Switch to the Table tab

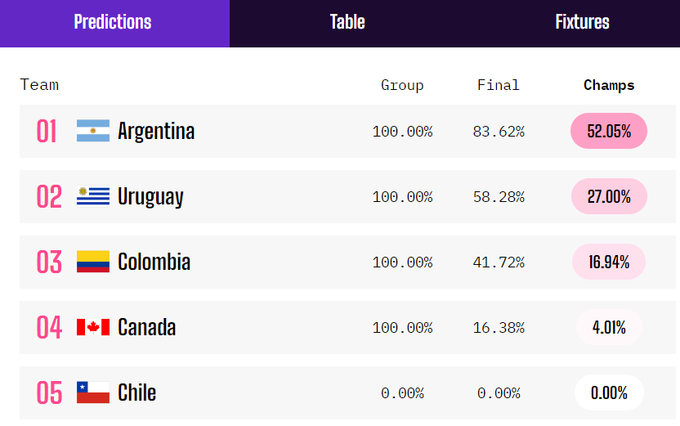coord(347,22)
